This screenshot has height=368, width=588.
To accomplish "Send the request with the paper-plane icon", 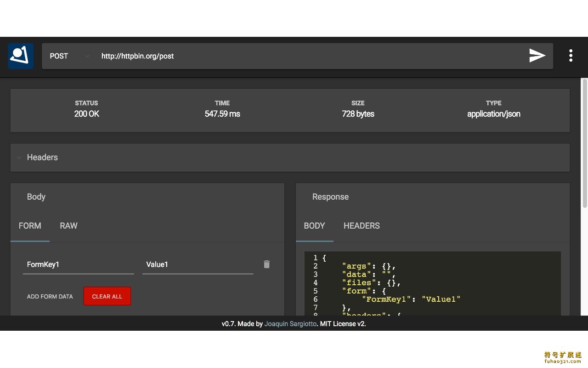I will [x=537, y=56].
